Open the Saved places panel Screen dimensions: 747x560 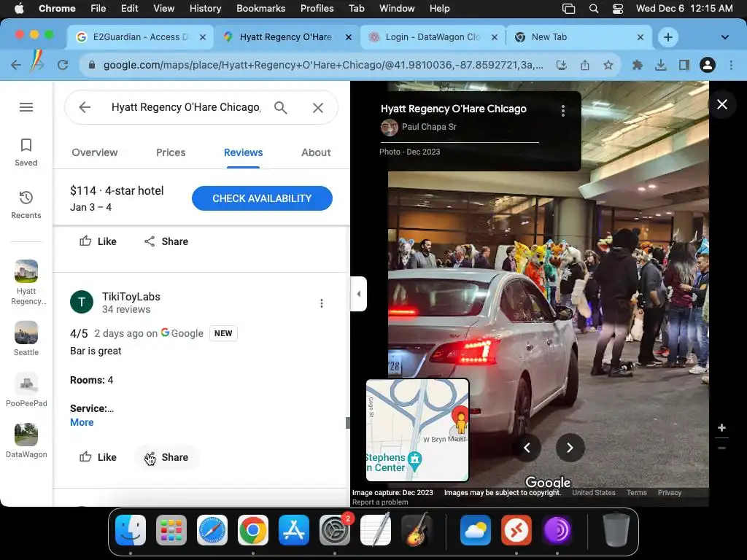pos(26,152)
